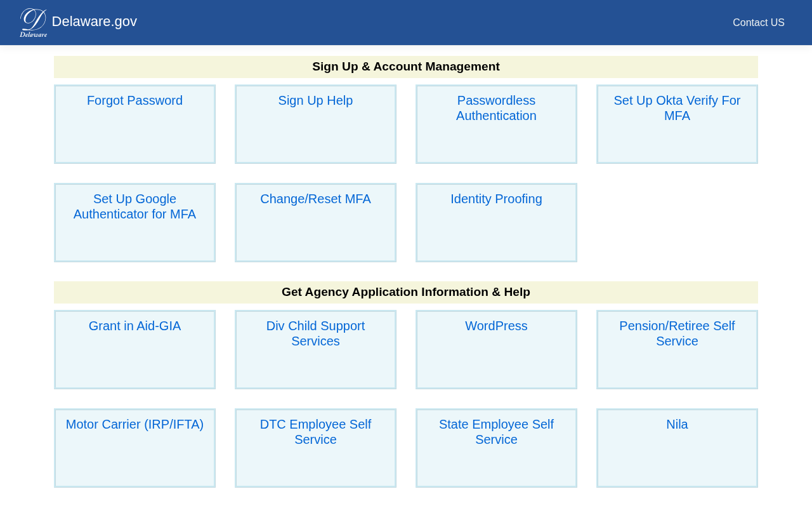Open the Contact US menu item
Image resolution: width=812 pixels, height=508 pixels.
point(758,23)
